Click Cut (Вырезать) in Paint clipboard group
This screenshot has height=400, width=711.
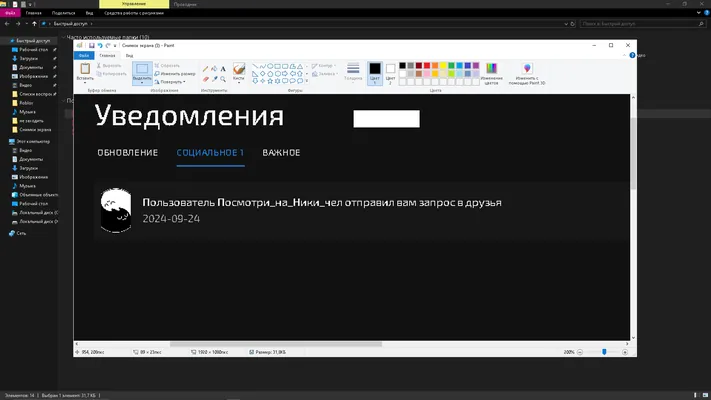pos(109,66)
